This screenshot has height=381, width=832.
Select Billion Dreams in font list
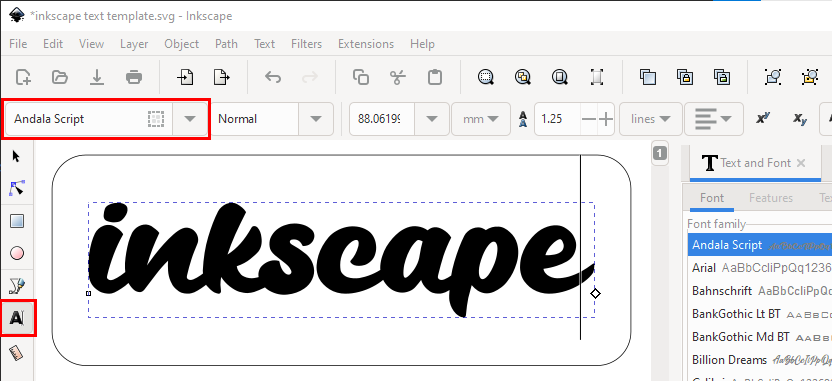point(729,360)
